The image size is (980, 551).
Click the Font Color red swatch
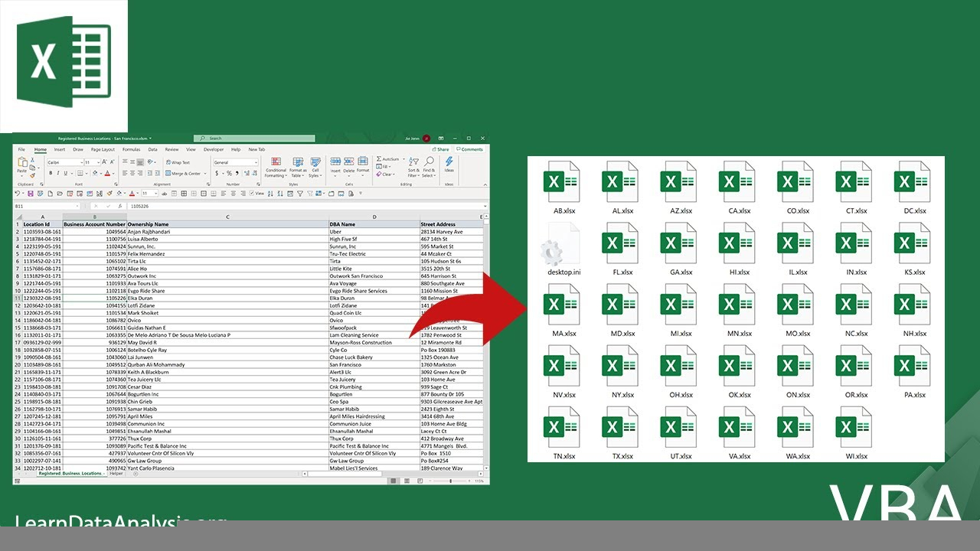(107, 173)
